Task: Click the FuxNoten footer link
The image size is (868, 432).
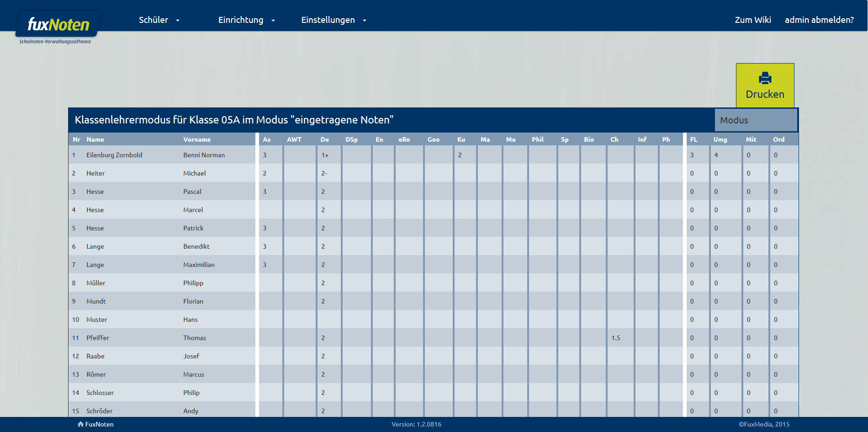Action: point(99,424)
